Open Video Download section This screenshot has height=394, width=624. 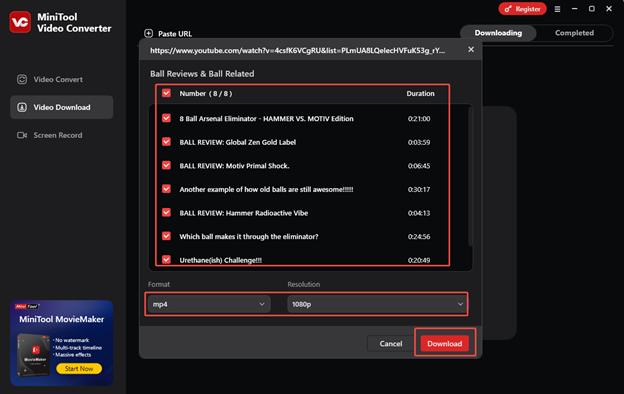[62, 107]
